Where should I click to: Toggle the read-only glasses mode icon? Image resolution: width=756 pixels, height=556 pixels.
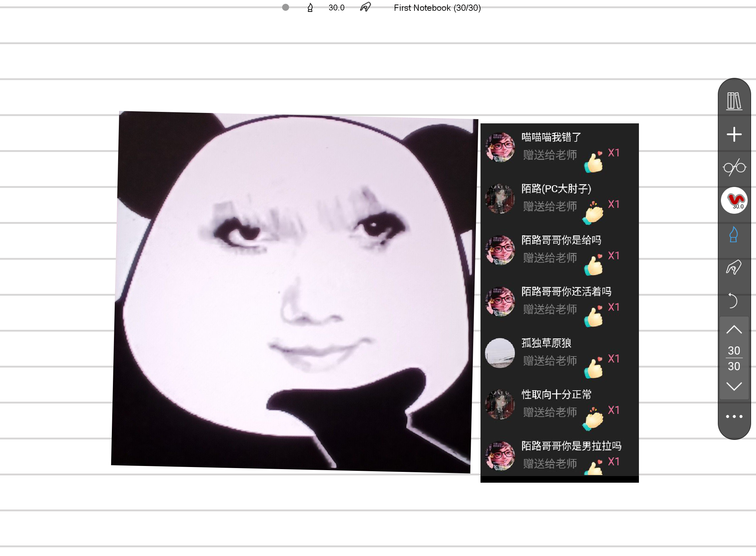(x=734, y=167)
